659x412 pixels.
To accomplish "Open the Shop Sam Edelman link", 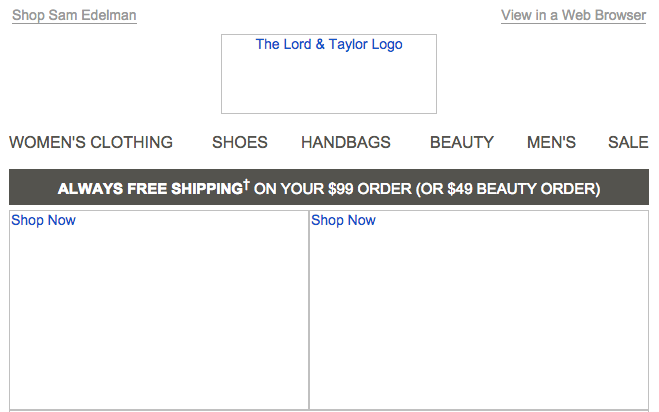I will coord(74,15).
